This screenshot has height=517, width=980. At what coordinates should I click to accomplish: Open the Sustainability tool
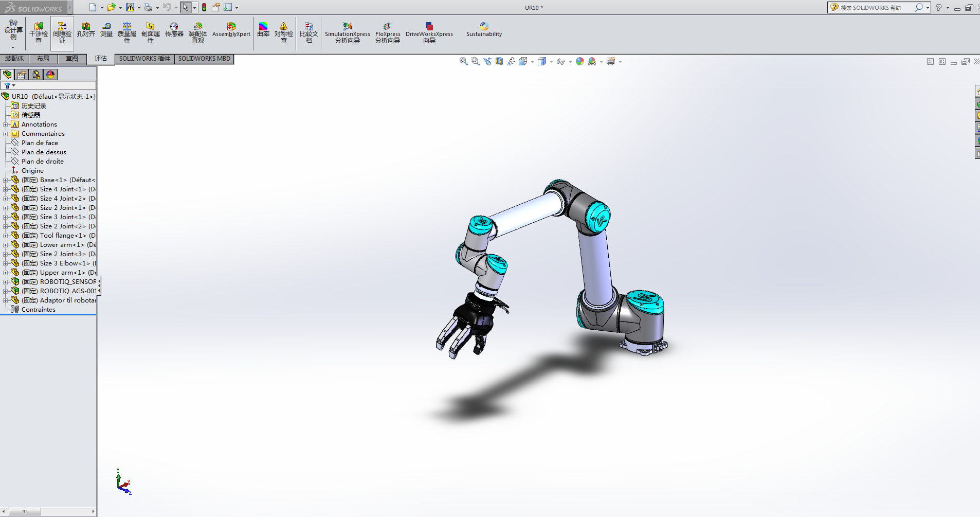pos(484,30)
